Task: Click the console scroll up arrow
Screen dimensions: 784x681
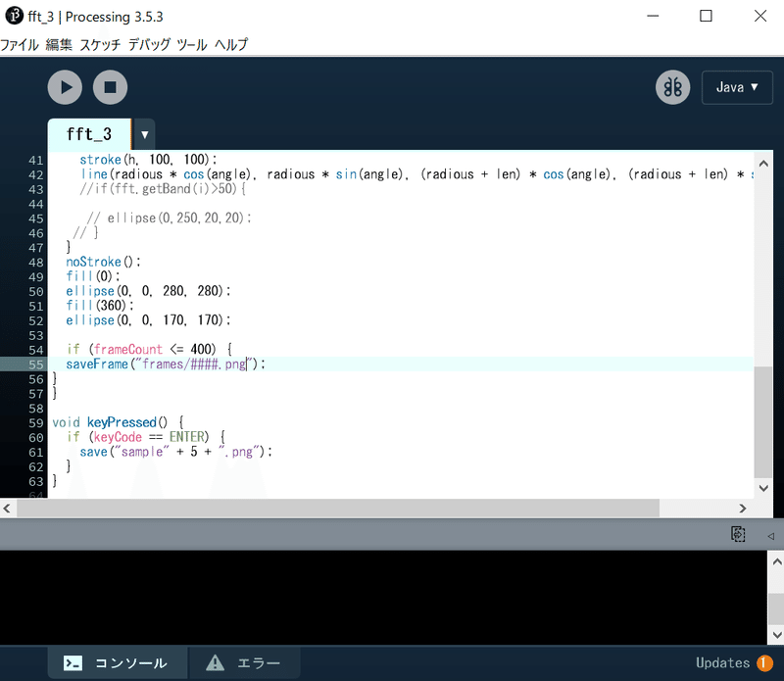Action: pos(776,561)
